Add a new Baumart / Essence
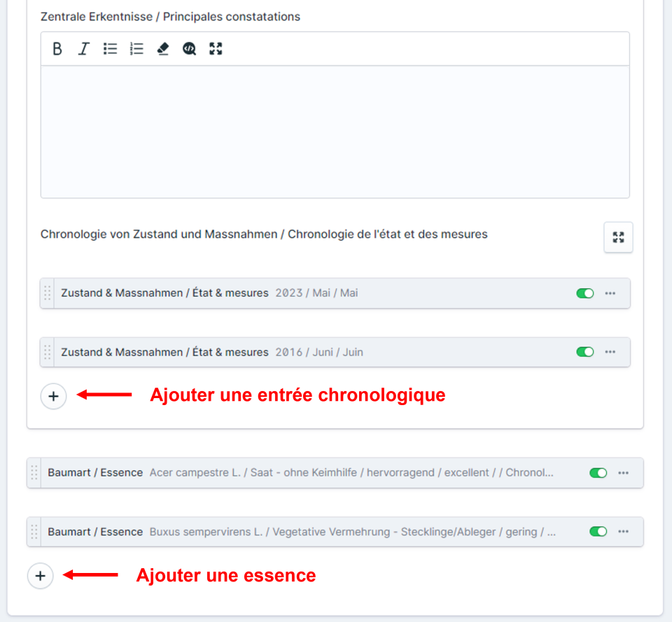Image resolution: width=672 pixels, height=622 pixels. point(41,576)
